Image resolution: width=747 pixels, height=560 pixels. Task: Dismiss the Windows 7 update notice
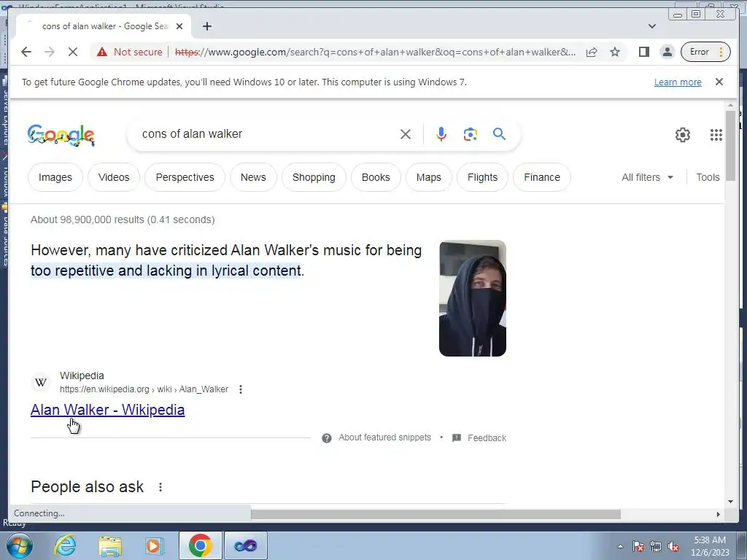719,82
